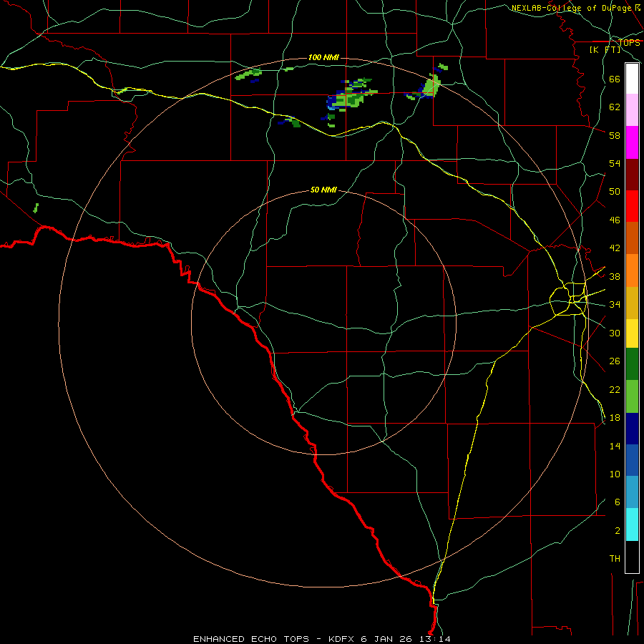644x644 pixels.
Task: Select the '58' scale label
Action: click(615, 135)
